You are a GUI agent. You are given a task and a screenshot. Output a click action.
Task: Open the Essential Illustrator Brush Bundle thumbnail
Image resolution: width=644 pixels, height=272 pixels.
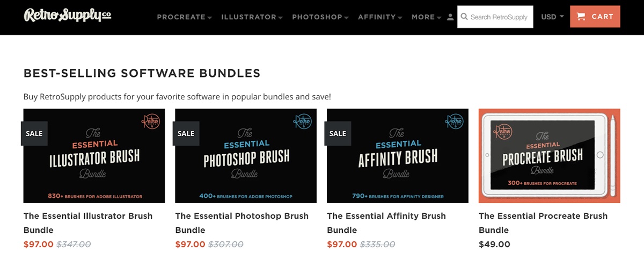[94, 156]
